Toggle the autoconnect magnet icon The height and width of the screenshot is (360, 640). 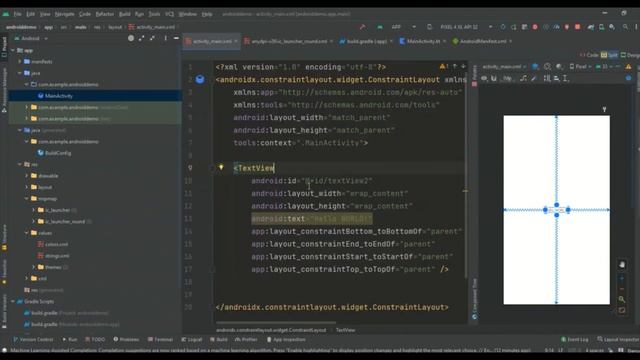point(494,78)
